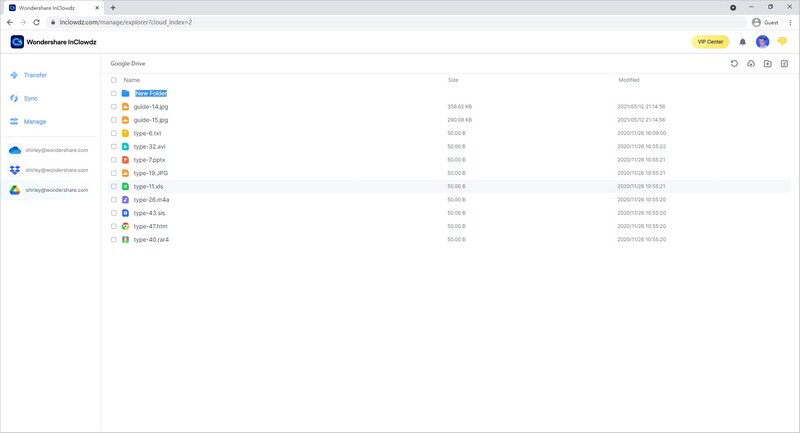Check the box for type-26.m4a

click(x=114, y=199)
